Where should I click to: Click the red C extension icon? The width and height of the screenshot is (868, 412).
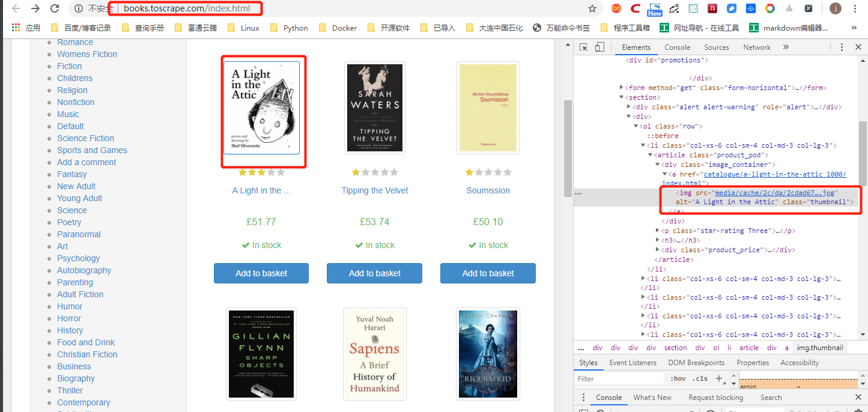635,8
